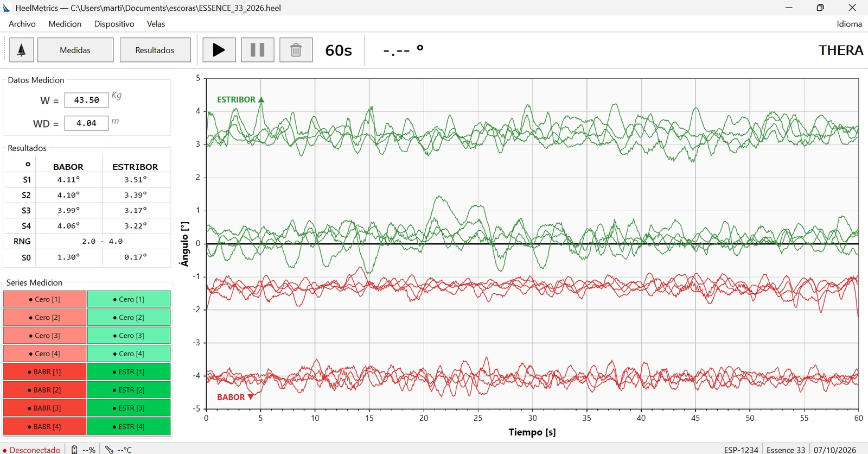Click the Essence 33 boat label
Screen dimensions: 868x454
point(786,450)
